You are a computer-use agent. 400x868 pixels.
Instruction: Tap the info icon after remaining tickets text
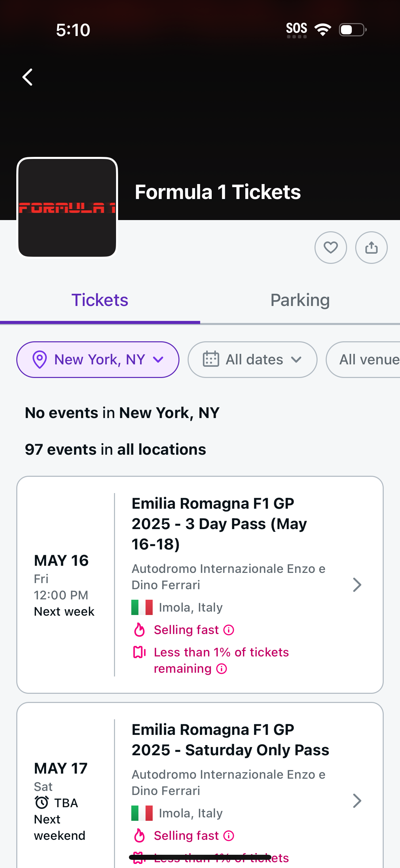pos(221,668)
